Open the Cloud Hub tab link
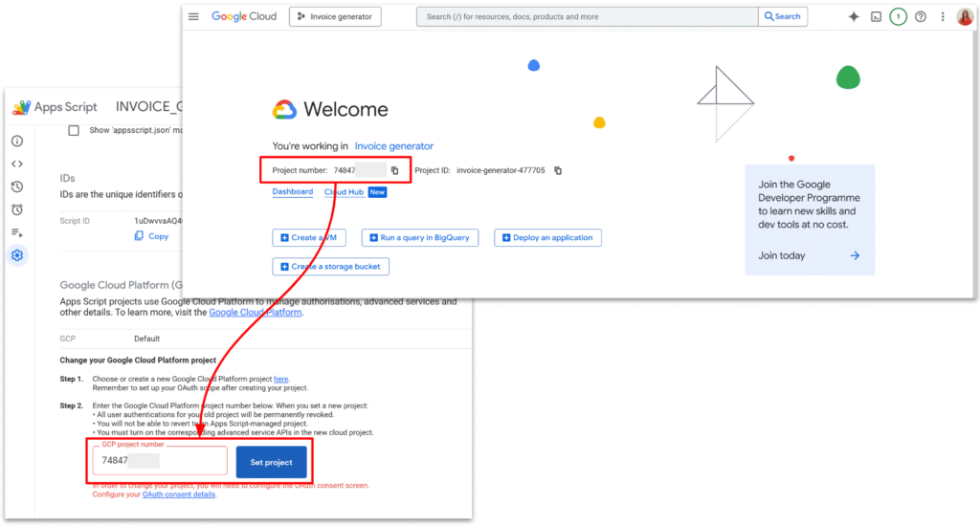The height and width of the screenshot is (526, 980). (345, 191)
